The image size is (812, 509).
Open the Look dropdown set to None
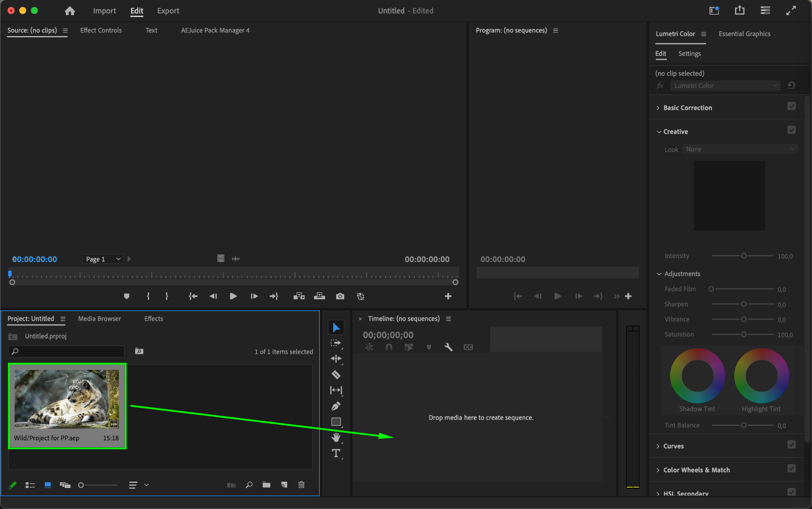[739, 149]
